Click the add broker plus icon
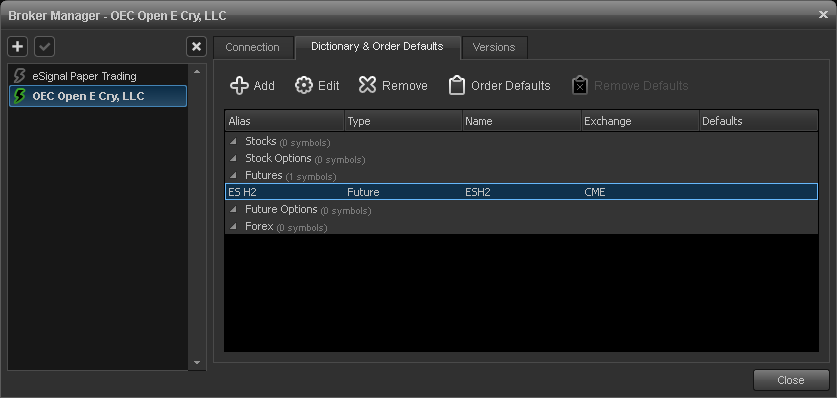The image size is (837, 399). click(18, 46)
